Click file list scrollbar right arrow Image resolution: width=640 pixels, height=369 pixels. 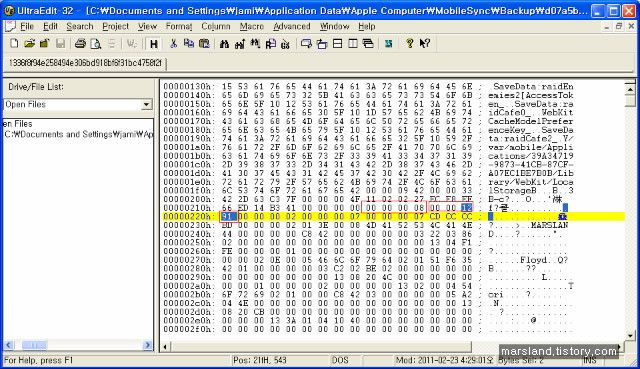point(147,345)
